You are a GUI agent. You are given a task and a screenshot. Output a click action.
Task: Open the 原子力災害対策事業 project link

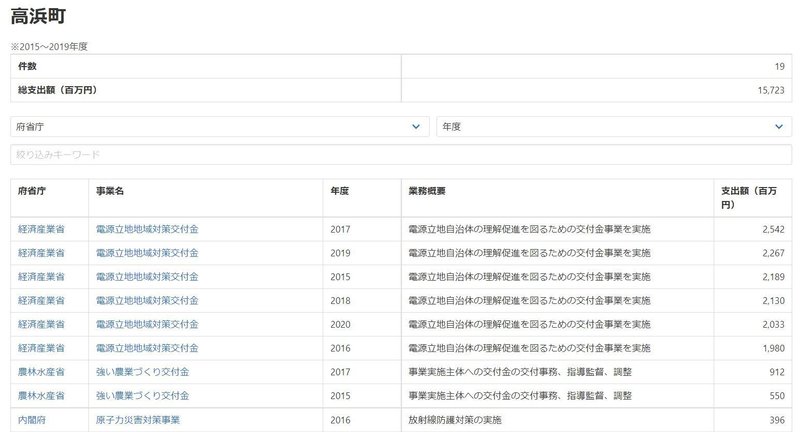(x=138, y=420)
